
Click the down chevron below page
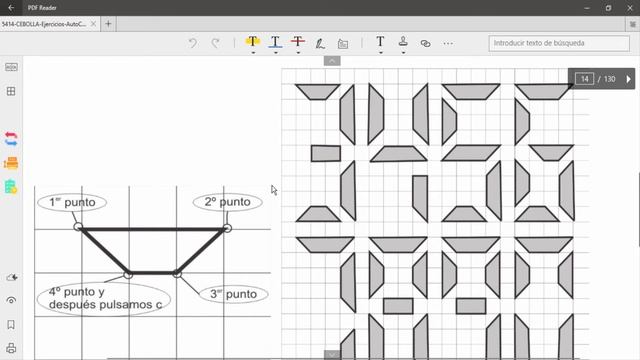332,354
